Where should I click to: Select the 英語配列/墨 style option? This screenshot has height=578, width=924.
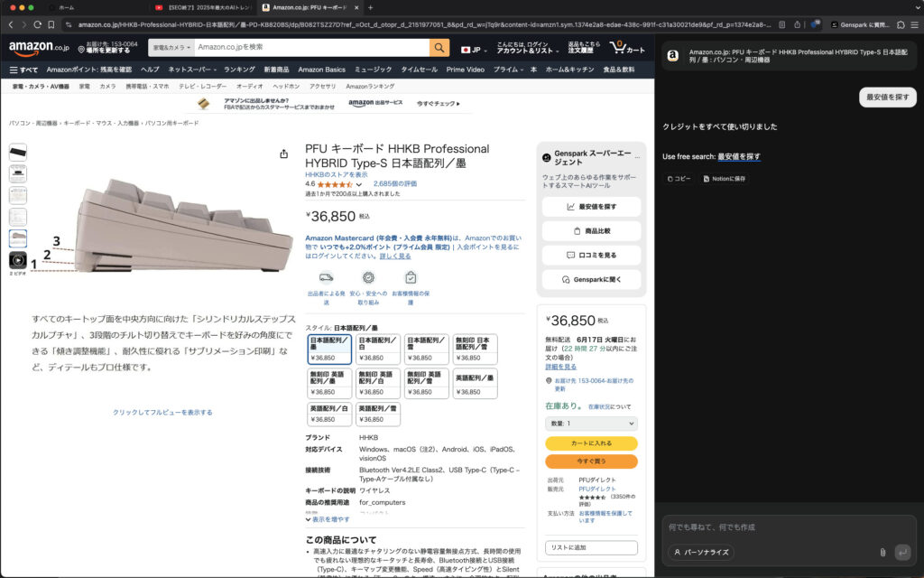pyautogui.click(x=475, y=383)
